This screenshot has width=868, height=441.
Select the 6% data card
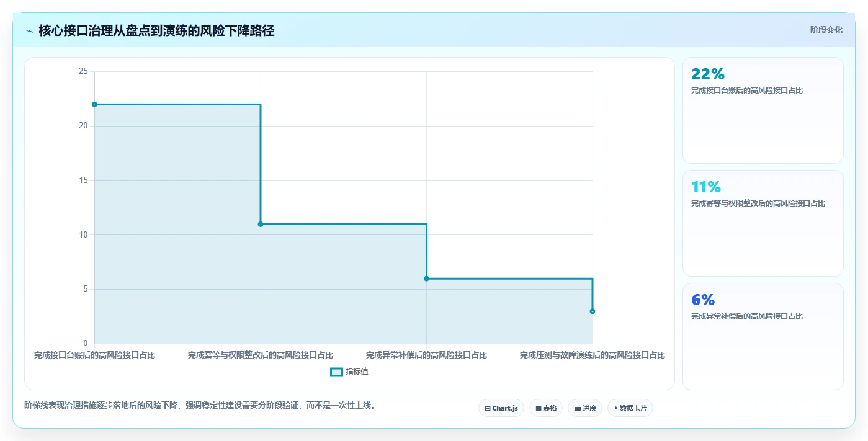(x=763, y=336)
